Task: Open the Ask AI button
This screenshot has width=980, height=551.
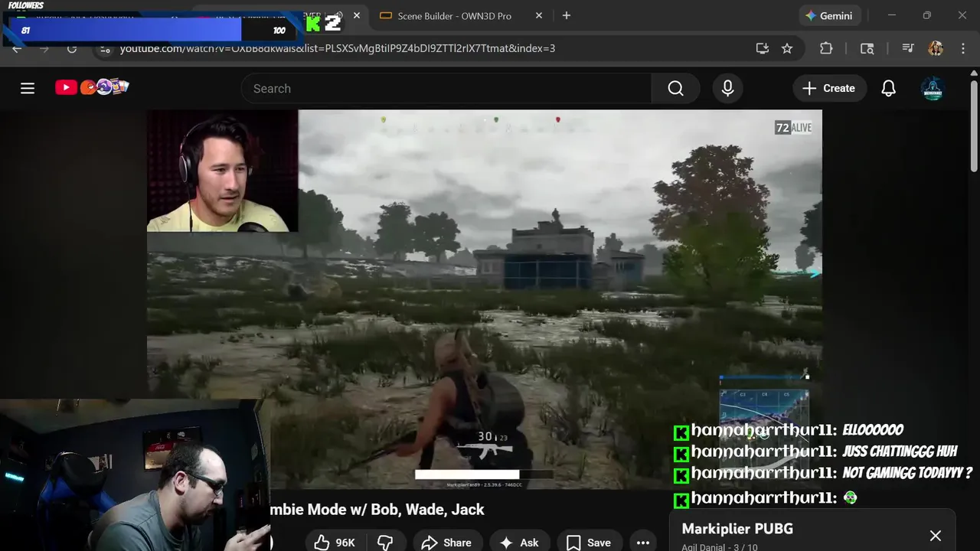Action: coord(519,543)
